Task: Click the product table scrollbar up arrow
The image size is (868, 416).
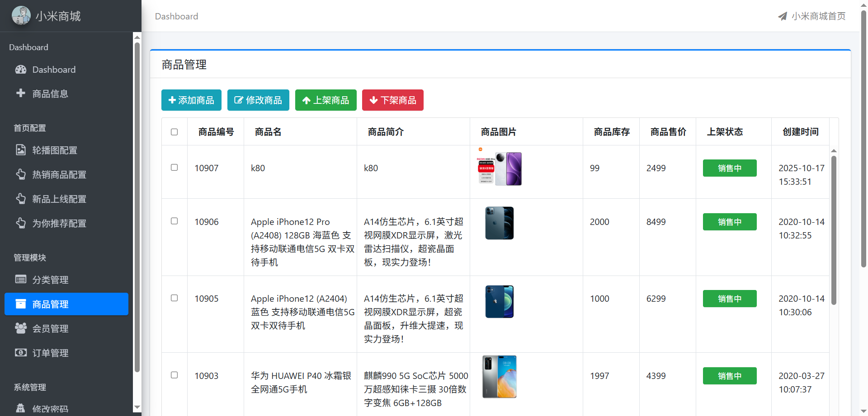Action: [834, 151]
